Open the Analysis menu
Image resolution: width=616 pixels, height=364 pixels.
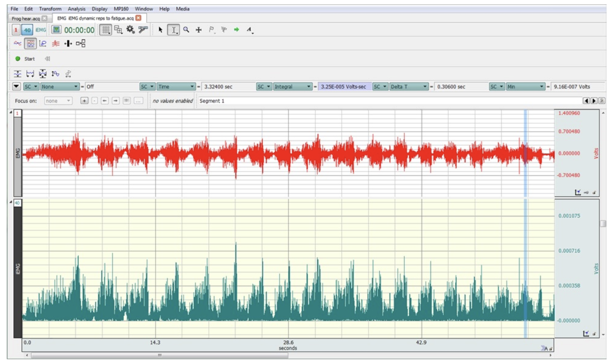click(x=76, y=9)
